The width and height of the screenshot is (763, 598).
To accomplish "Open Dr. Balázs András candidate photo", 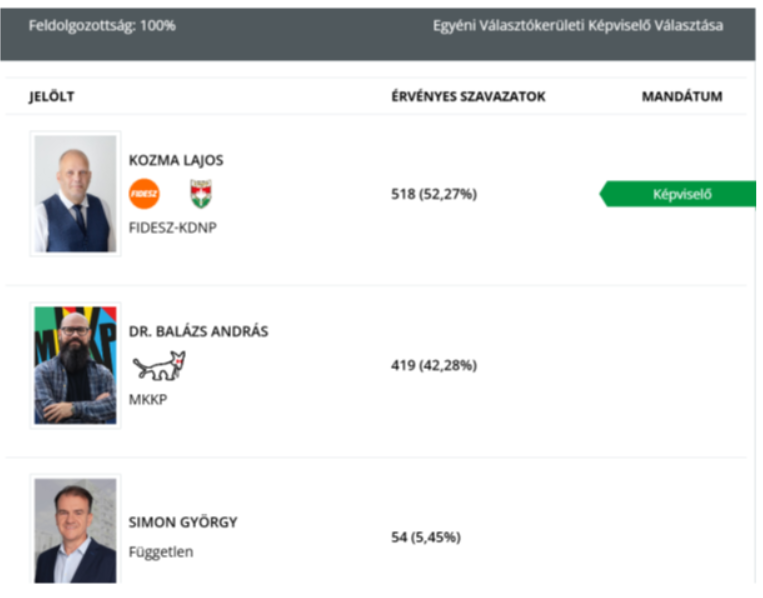I will [x=75, y=365].
